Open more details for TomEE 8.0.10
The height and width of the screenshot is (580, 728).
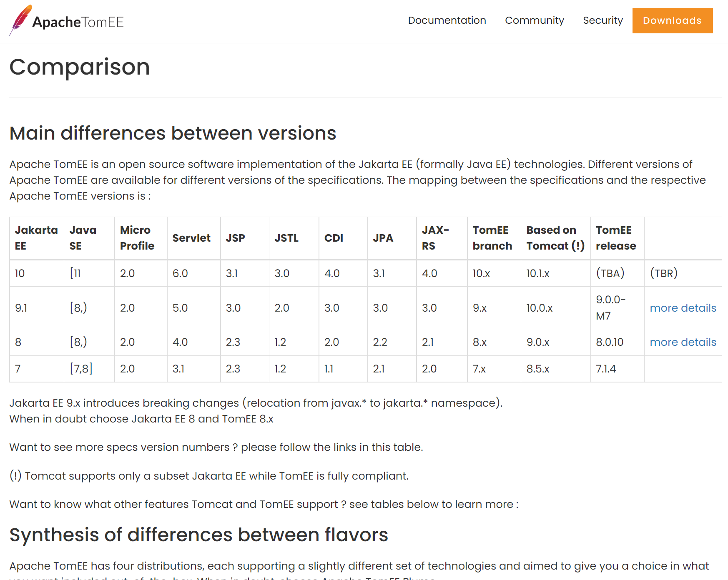point(683,342)
